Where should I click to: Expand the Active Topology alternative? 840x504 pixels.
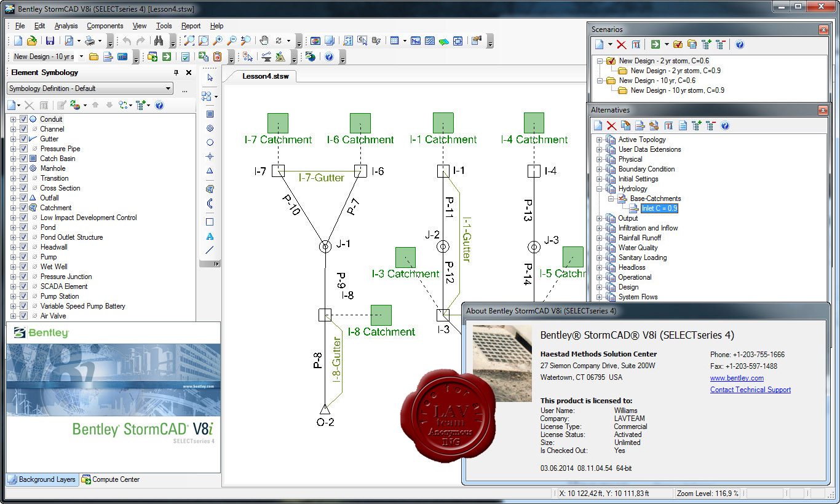600,140
